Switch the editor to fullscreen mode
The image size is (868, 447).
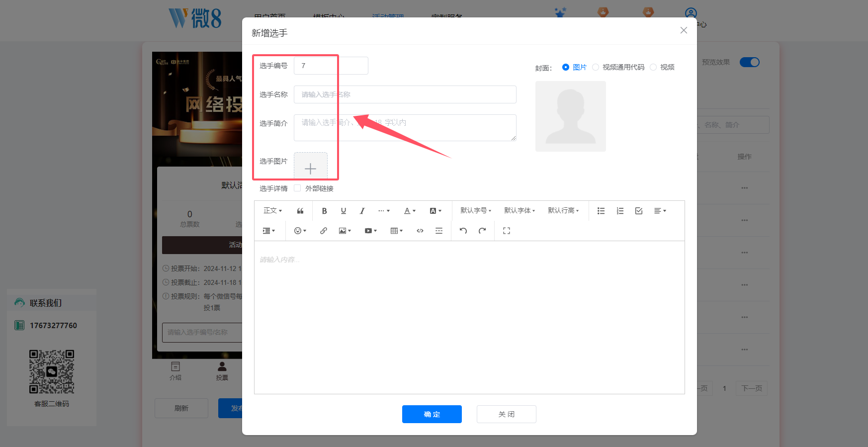click(x=507, y=231)
